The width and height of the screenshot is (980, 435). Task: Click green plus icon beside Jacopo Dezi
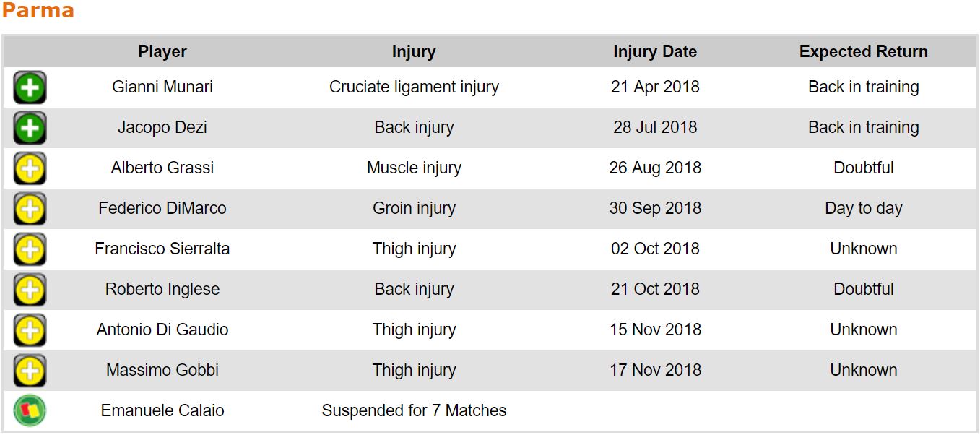pos(30,129)
